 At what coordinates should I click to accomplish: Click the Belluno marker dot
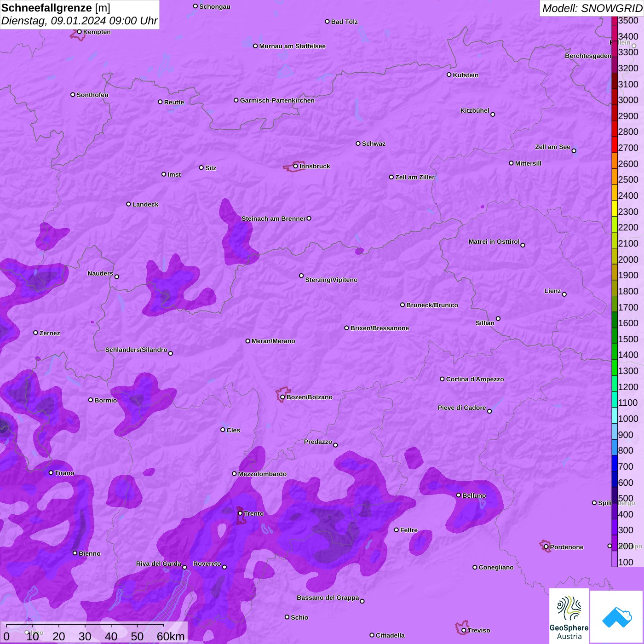[459, 495]
